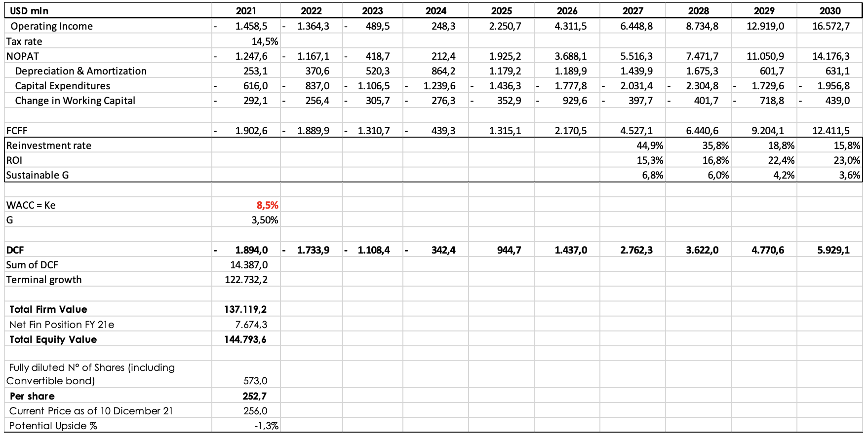
Task: Select Sustainable G 2030 value 3,6%
Action: [x=849, y=175]
